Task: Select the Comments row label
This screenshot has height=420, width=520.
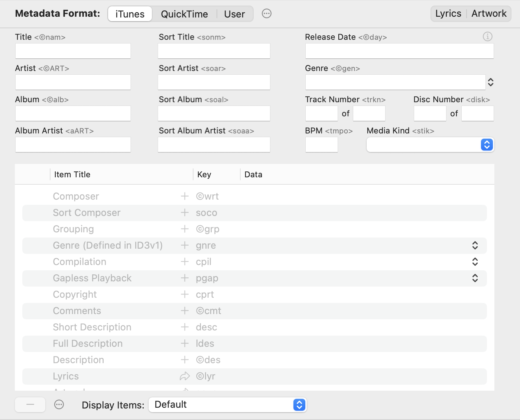Action: [77, 311]
